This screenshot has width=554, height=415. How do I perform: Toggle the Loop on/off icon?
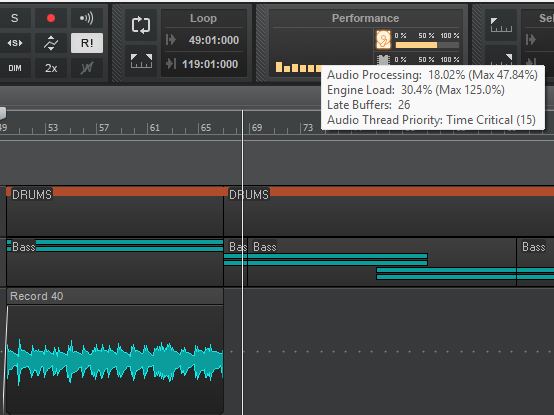(x=141, y=25)
